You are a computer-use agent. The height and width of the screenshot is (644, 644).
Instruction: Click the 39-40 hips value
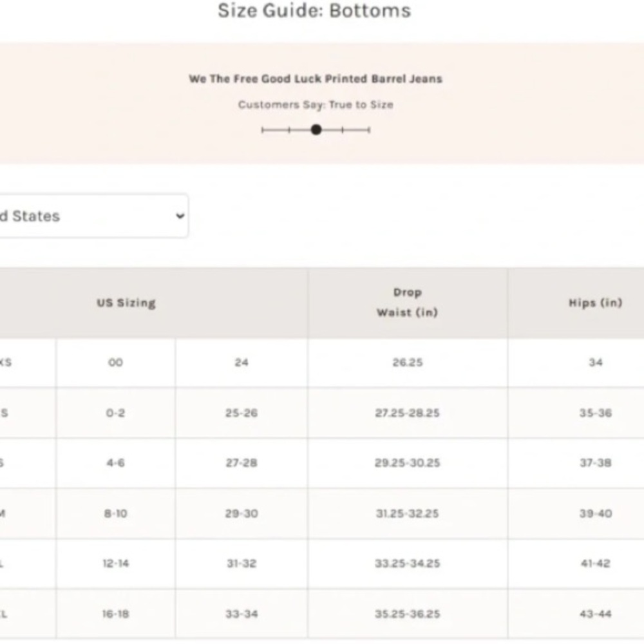coord(596,513)
